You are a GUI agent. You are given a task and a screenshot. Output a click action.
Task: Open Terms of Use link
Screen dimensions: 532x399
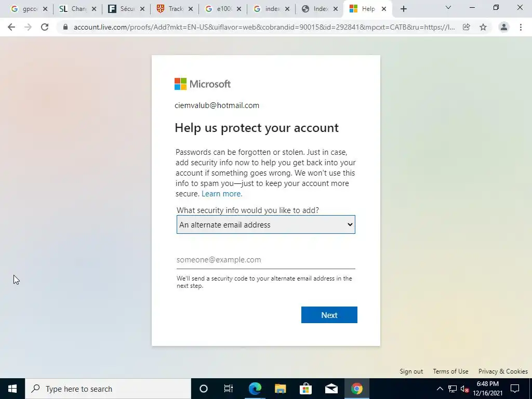coord(450,371)
